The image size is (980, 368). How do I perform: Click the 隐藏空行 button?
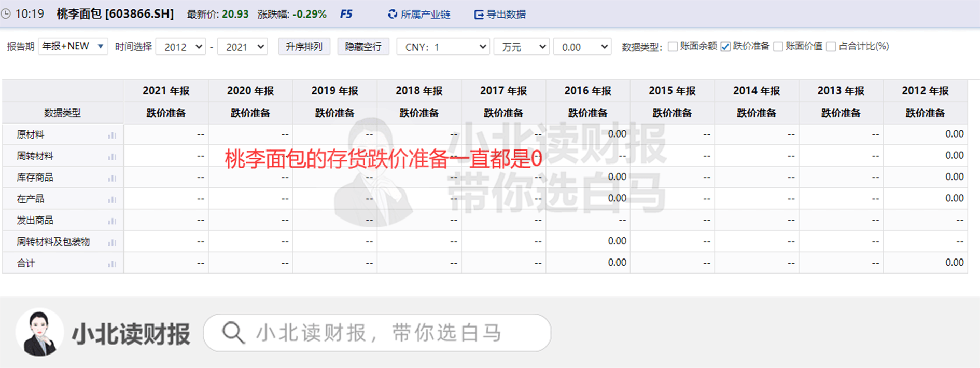coord(363,47)
